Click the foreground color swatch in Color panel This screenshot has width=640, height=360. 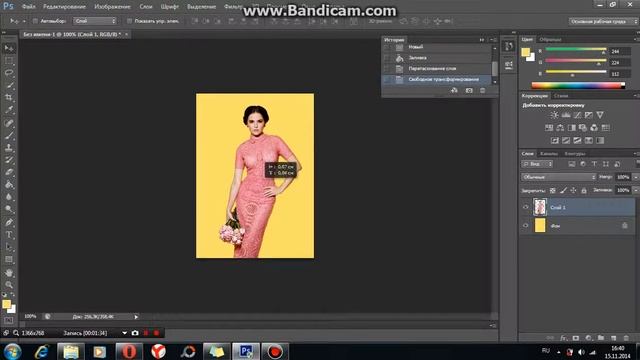(x=526, y=52)
